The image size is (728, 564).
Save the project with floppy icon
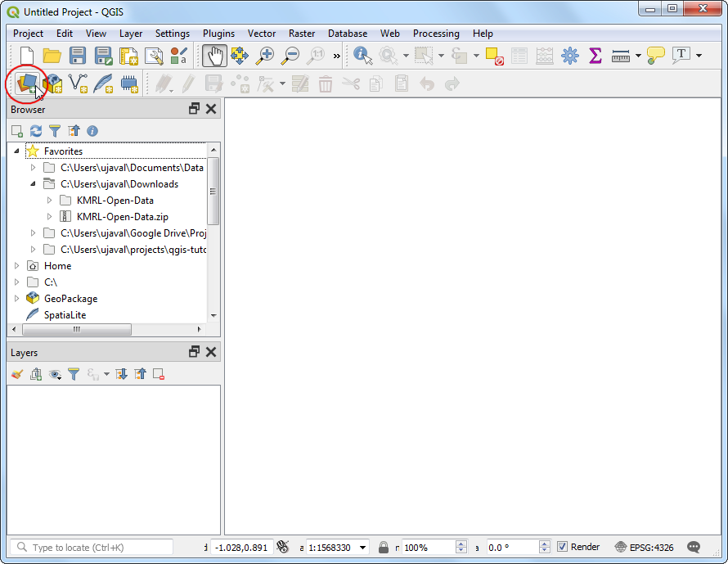[x=78, y=56]
